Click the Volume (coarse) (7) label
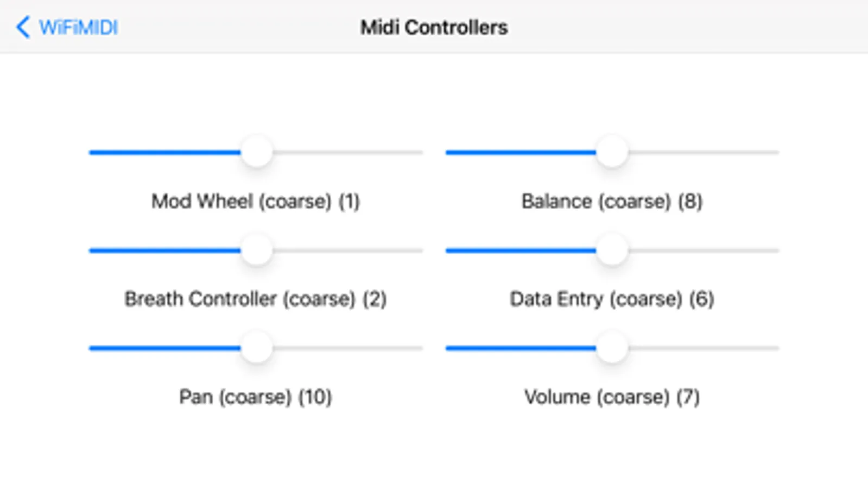 [x=612, y=397]
